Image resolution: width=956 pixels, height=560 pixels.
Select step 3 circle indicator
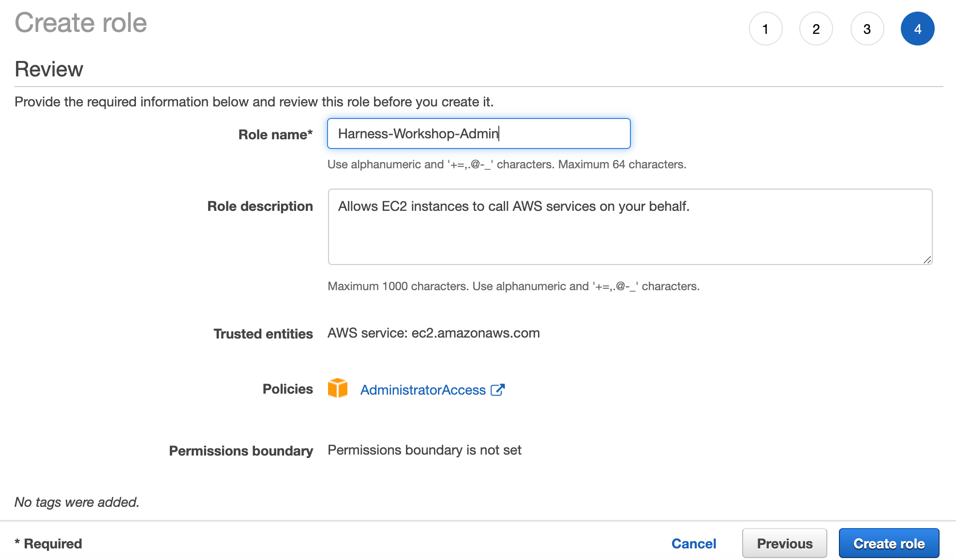[867, 29]
